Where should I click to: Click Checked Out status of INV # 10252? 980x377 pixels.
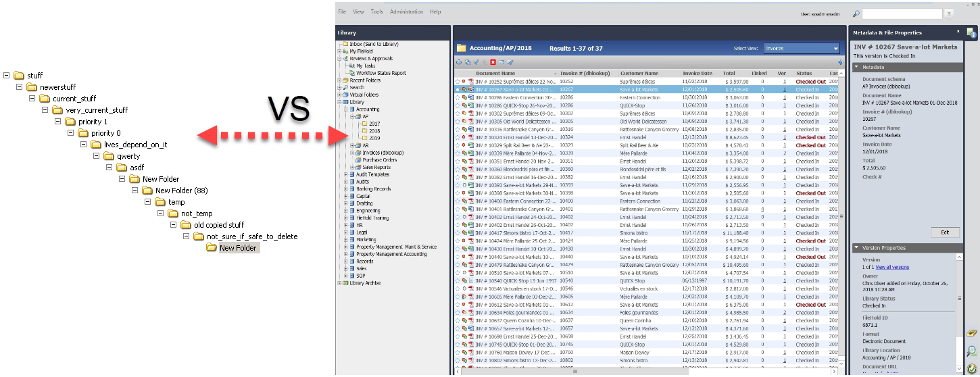click(810, 81)
